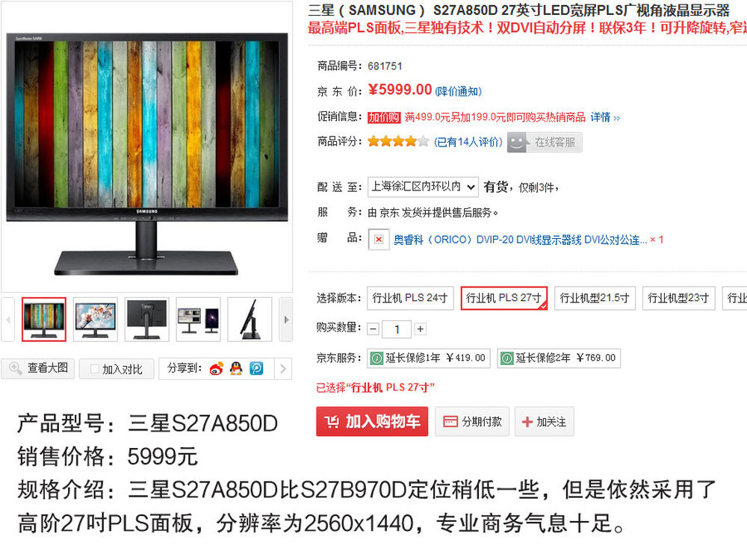Share product to Sina Weibo icon
Viewport: 747px width, 560px height.
click(x=217, y=369)
